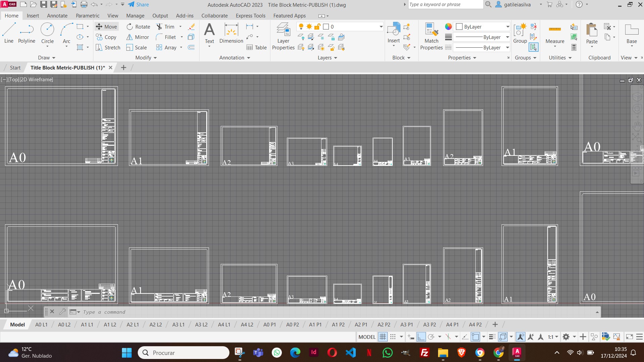Click the Copy tool in Modify
The height and width of the screenshot is (362, 644).
click(x=106, y=37)
